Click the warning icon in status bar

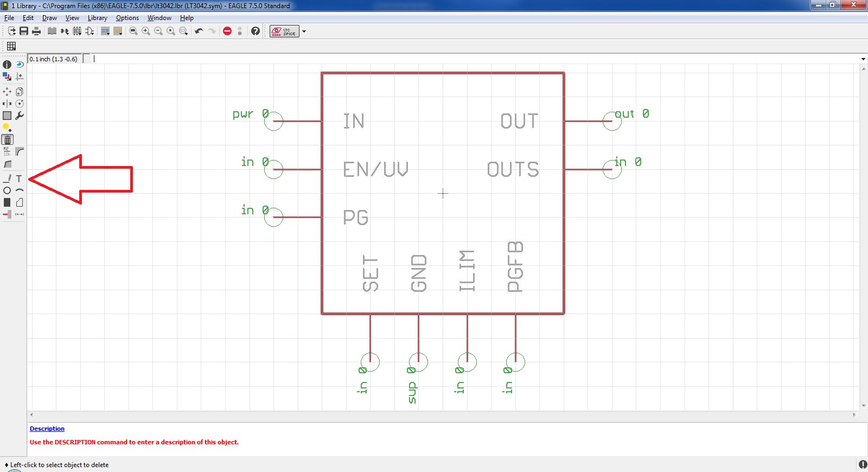pyautogui.click(x=863, y=464)
